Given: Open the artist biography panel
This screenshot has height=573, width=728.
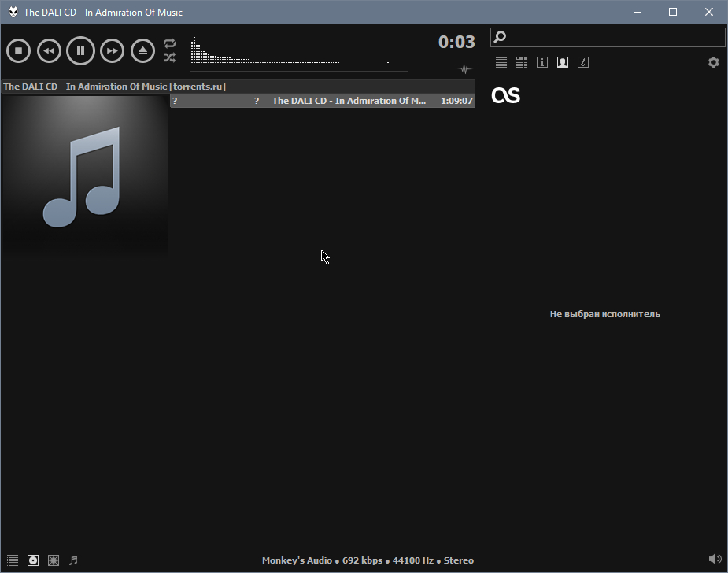Looking at the screenshot, I should pyautogui.click(x=563, y=62).
